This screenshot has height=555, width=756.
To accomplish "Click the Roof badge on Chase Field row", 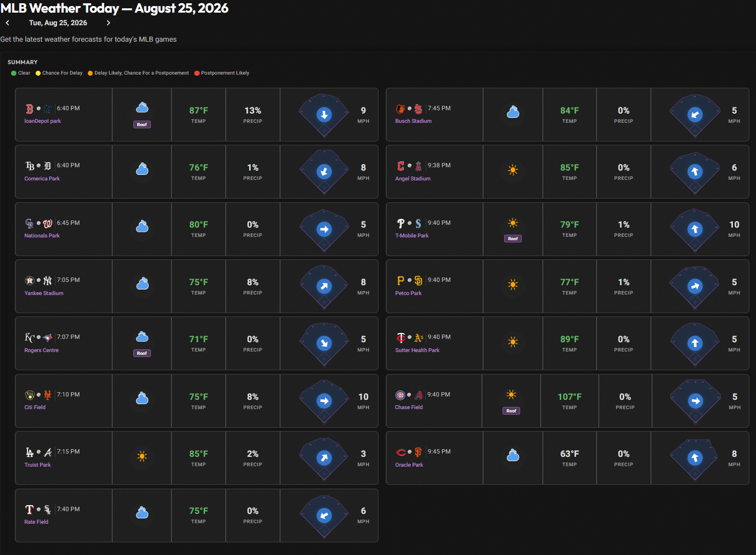I will tap(511, 411).
